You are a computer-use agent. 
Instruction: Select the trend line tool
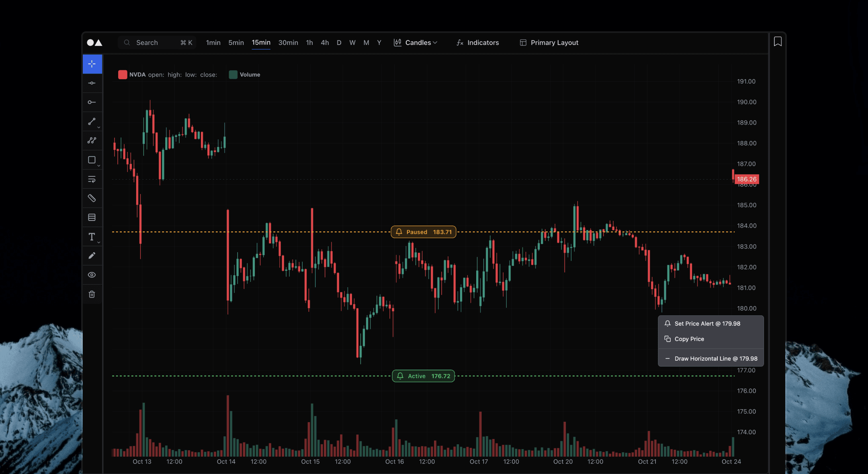pyautogui.click(x=92, y=122)
